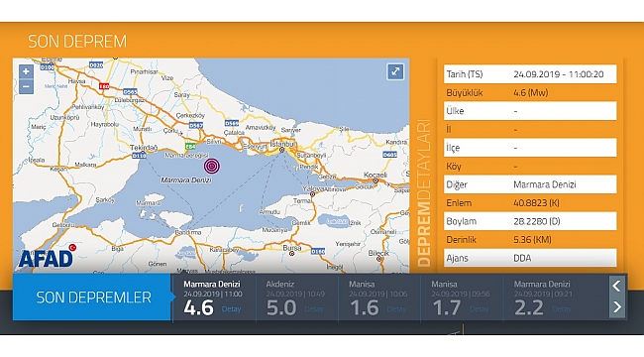The width and height of the screenshot is (644, 357).
Task: Click the Ülke row label
Action: click(455, 111)
